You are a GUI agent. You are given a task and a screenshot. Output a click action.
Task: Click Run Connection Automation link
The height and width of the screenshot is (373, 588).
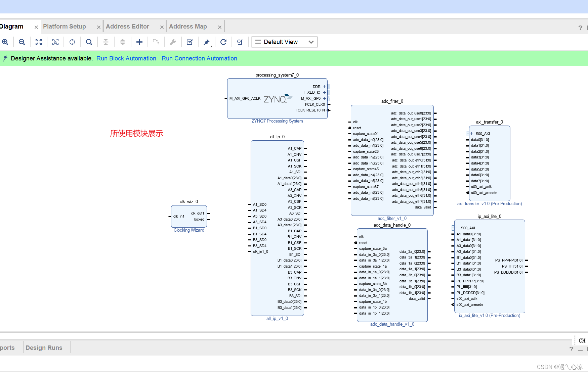(x=199, y=58)
